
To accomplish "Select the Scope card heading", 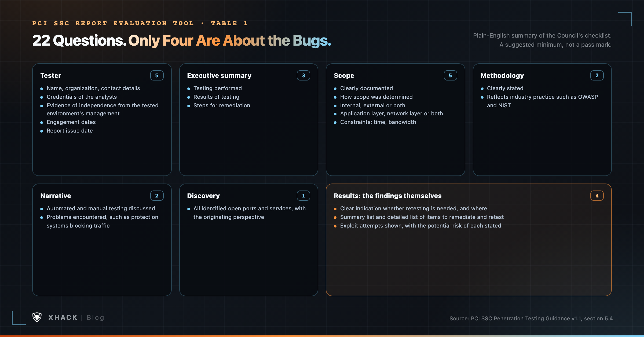I will 344,75.
